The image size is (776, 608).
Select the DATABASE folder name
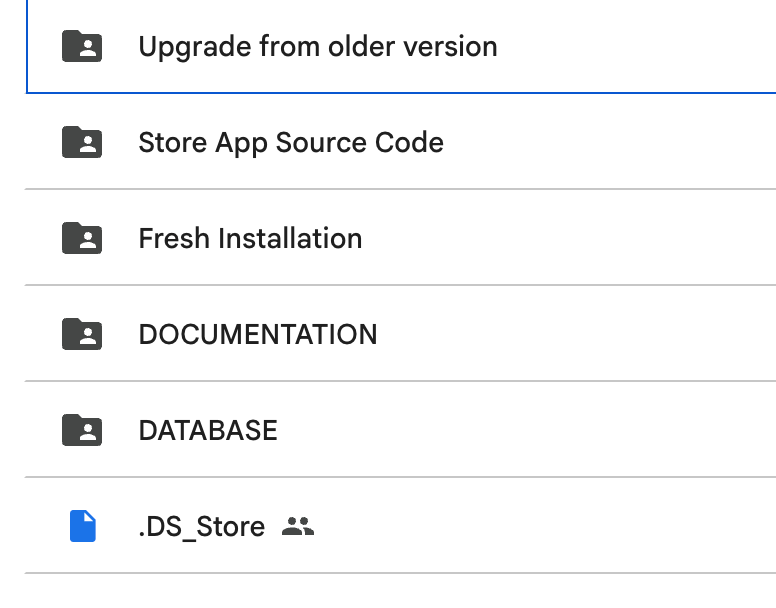pos(208,430)
